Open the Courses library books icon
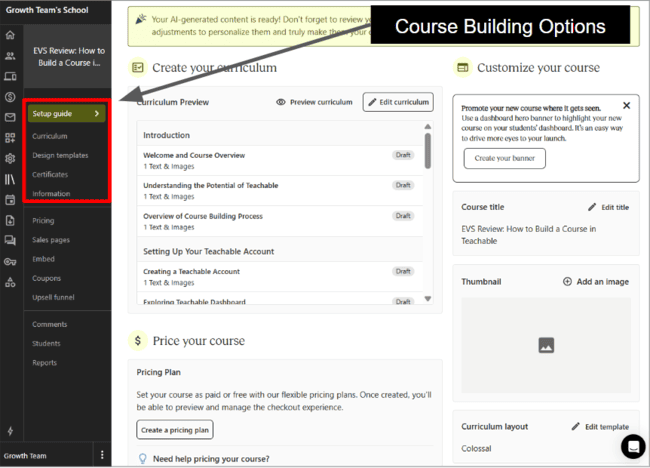The width and height of the screenshot is (650, 468). tap(10, 179)
